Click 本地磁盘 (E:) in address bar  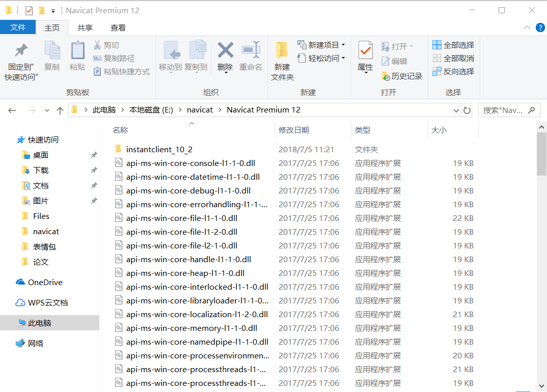click(x=151, y=110)
